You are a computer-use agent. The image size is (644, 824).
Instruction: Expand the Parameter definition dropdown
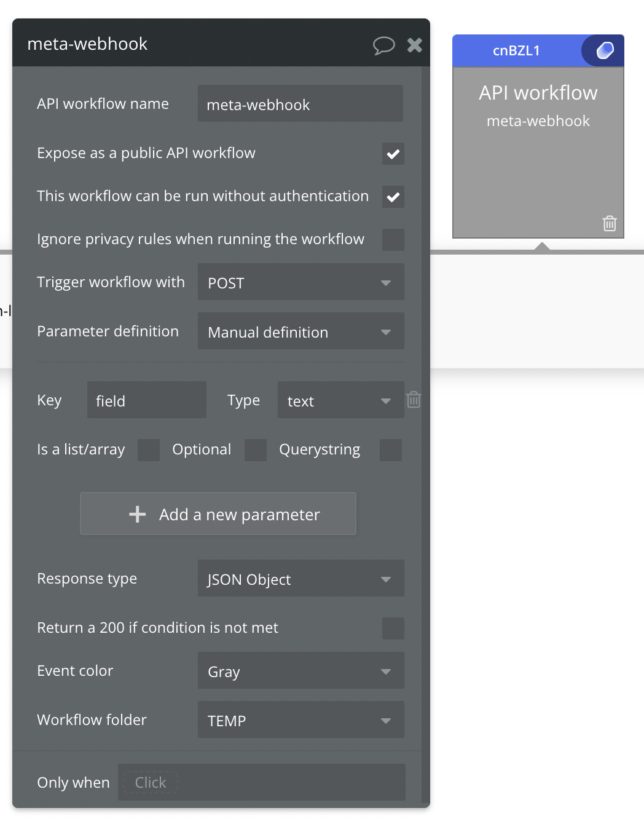coord(300,331)
